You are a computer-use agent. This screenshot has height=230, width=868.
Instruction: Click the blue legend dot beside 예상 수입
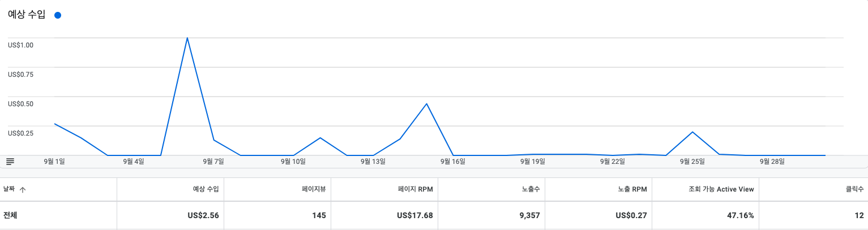[57, 15]
